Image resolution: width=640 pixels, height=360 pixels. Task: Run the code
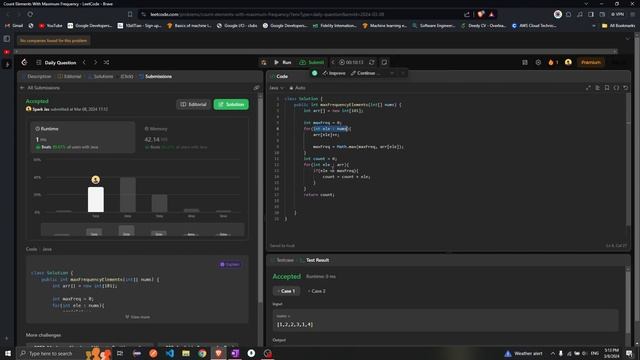coord(282,62)
